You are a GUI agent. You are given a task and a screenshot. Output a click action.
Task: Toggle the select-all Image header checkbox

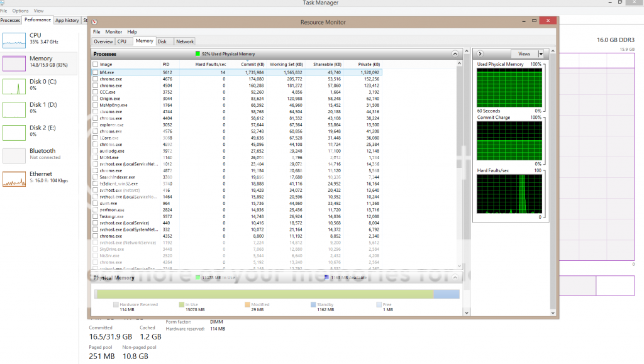pyautogui.click(x=96, y=64)
